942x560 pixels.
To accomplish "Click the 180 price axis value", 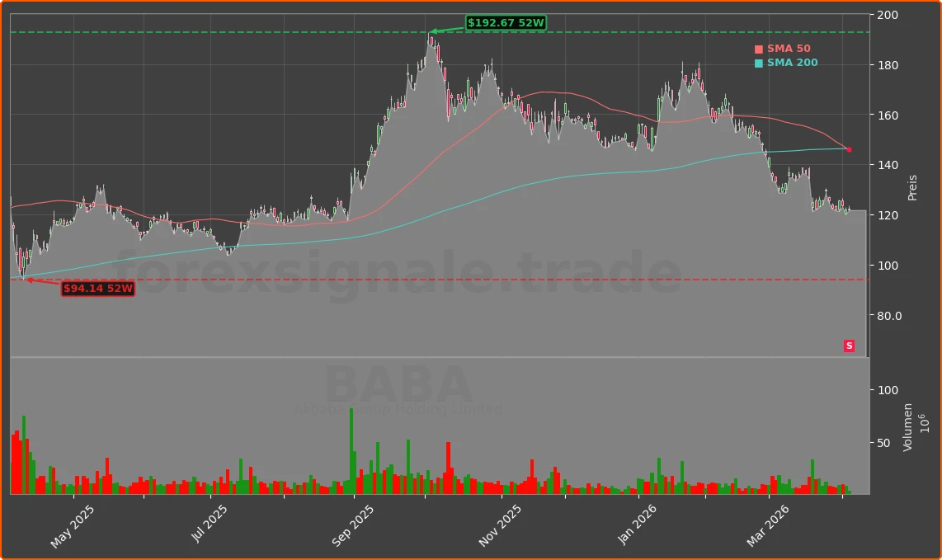I will [x=888, y=65].
